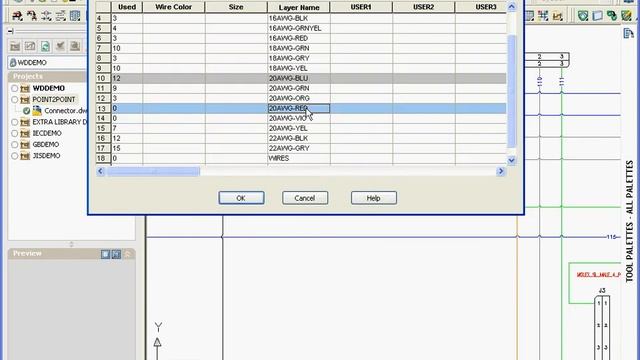The height and width of the screenshot is (360, 640).
Task: Select the POINT2POINT project
Action: tap(54, 100)
